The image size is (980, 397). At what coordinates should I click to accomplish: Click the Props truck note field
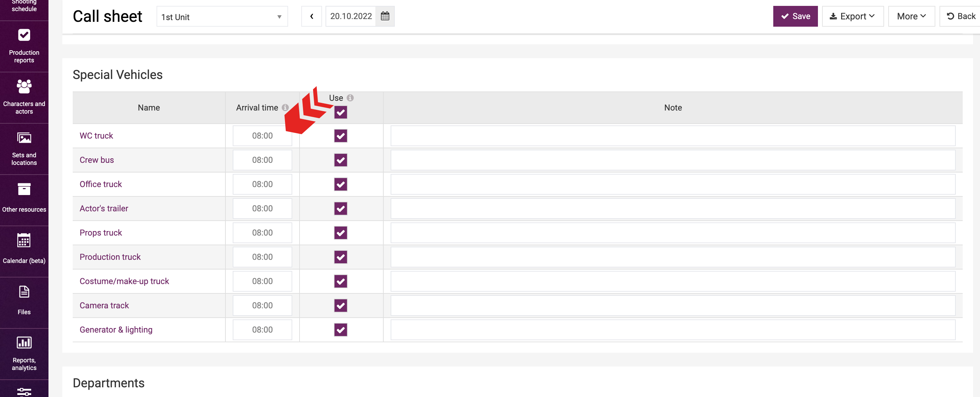[x=672, y=232]
